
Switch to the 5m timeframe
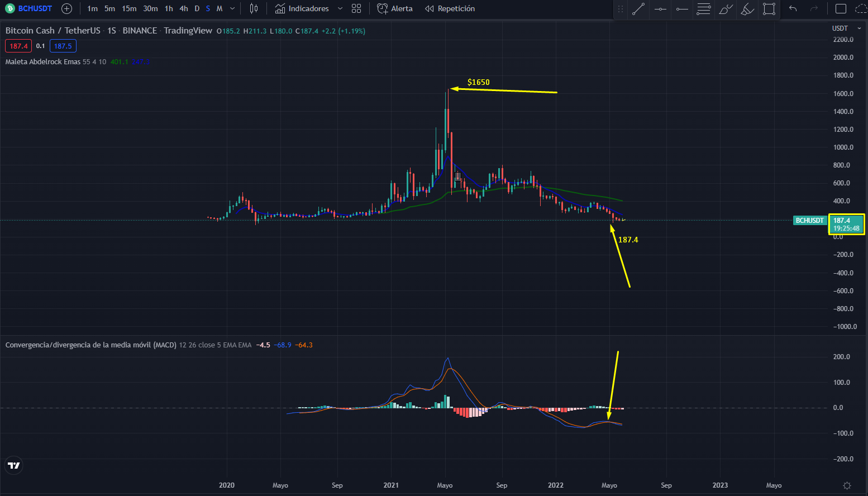pos(109,8)
